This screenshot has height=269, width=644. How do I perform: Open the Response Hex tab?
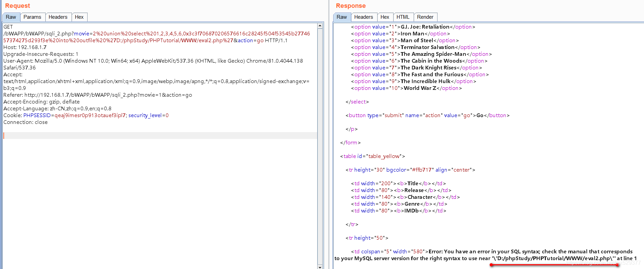tap(385, 17)
